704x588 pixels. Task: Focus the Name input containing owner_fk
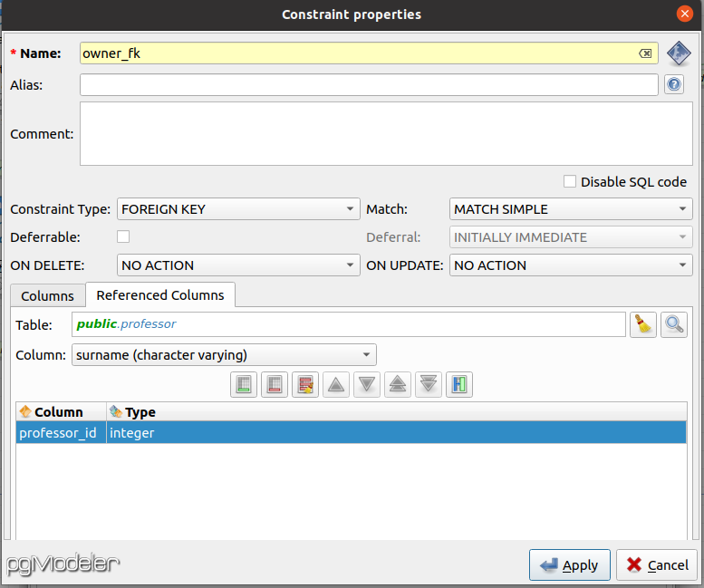click(x=369, y=53)
